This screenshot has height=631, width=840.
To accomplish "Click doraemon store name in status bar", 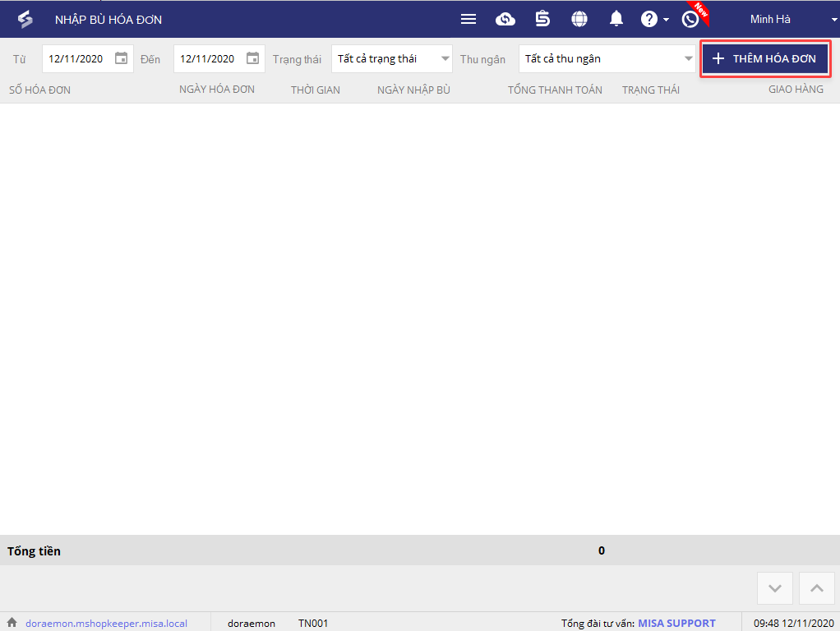I will 252,624.
